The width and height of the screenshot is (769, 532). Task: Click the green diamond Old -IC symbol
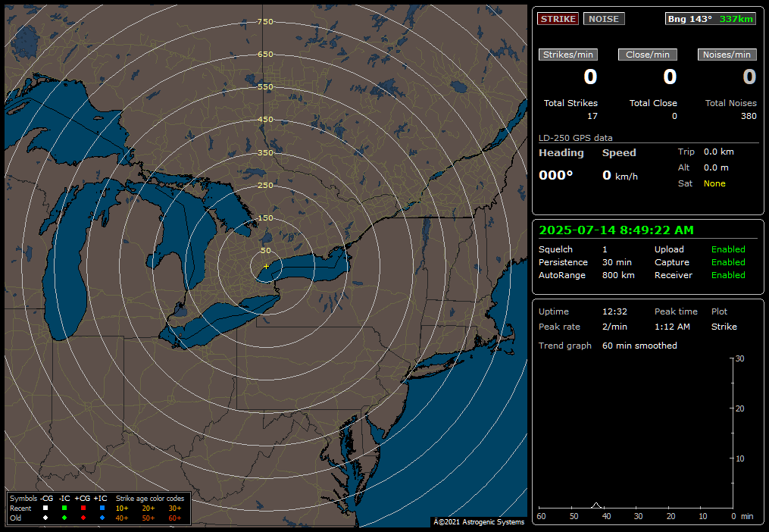coord(64,518)
